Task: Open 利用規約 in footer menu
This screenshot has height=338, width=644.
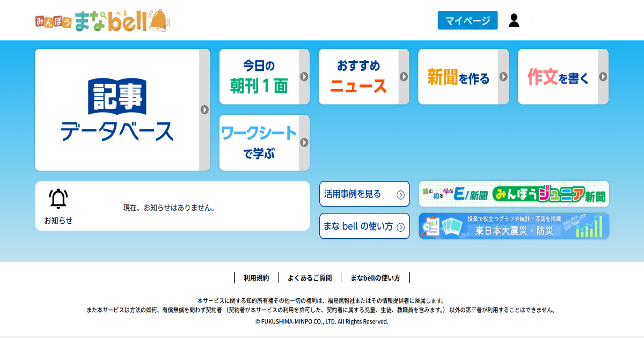Action: [256, 278]
